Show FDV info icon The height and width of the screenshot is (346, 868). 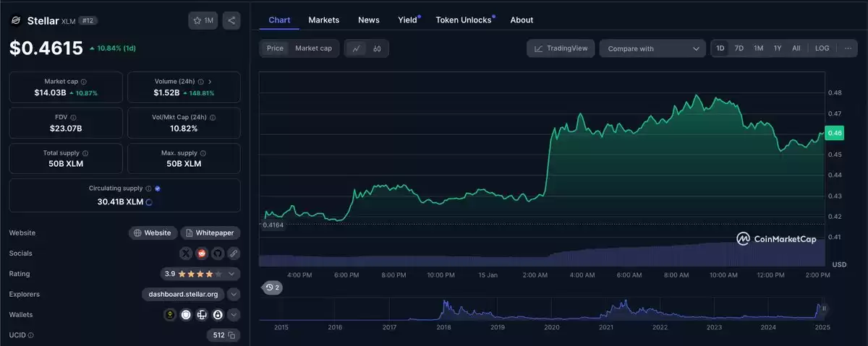point(73,117)
